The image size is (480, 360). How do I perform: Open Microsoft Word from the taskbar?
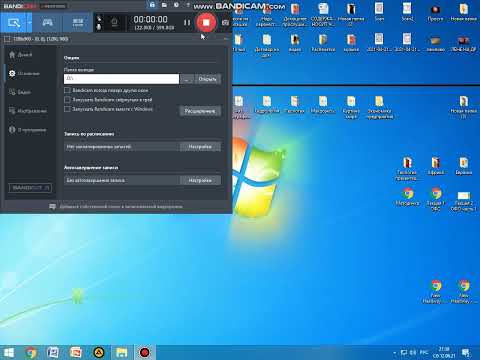point(53,353)
